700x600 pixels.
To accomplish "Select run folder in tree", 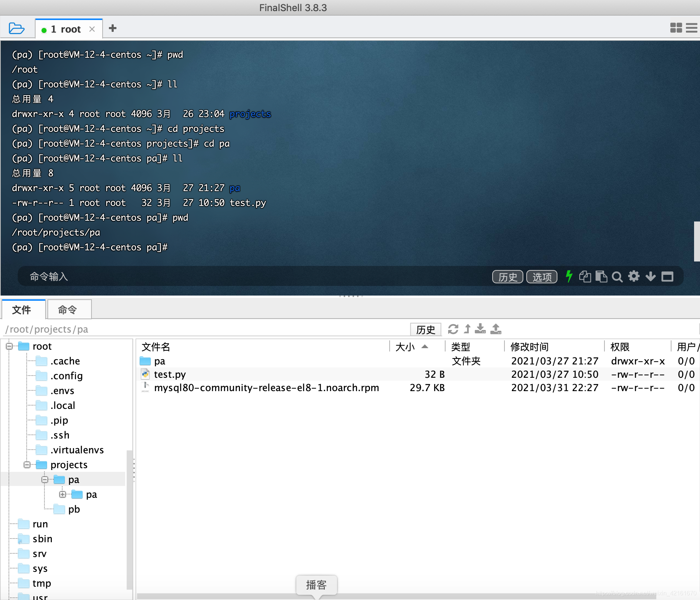I will pyautogui.click(x=33, y=524).
